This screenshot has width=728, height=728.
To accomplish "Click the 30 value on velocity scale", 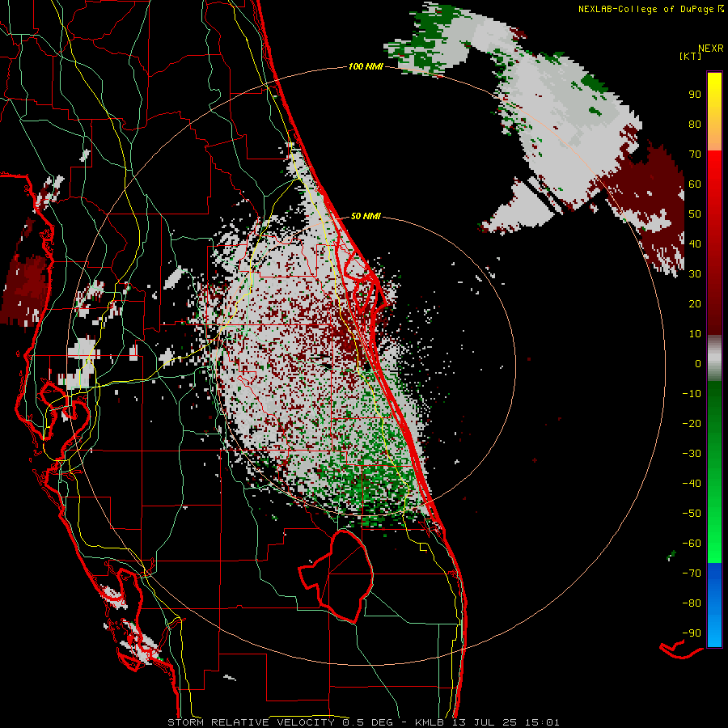I will (695, 274).
